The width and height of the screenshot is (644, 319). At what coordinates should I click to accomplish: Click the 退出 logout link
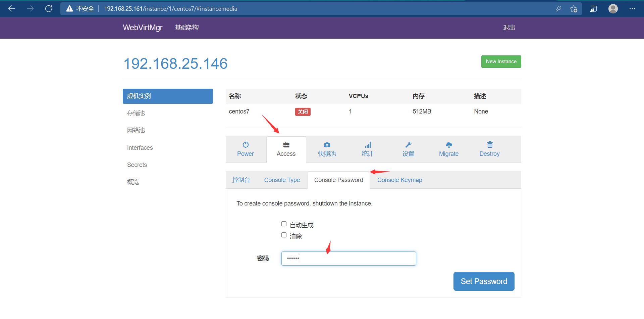point(509,28)
